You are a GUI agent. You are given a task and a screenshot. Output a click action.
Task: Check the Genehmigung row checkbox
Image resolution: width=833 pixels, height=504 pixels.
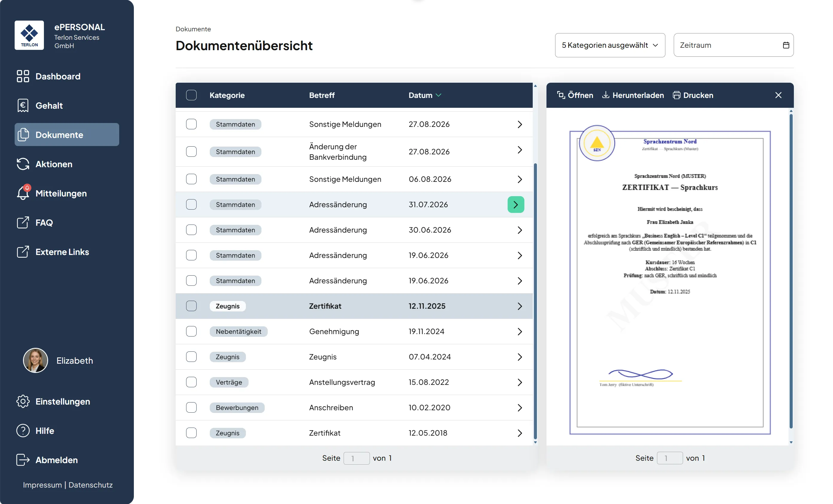(191, 331)
